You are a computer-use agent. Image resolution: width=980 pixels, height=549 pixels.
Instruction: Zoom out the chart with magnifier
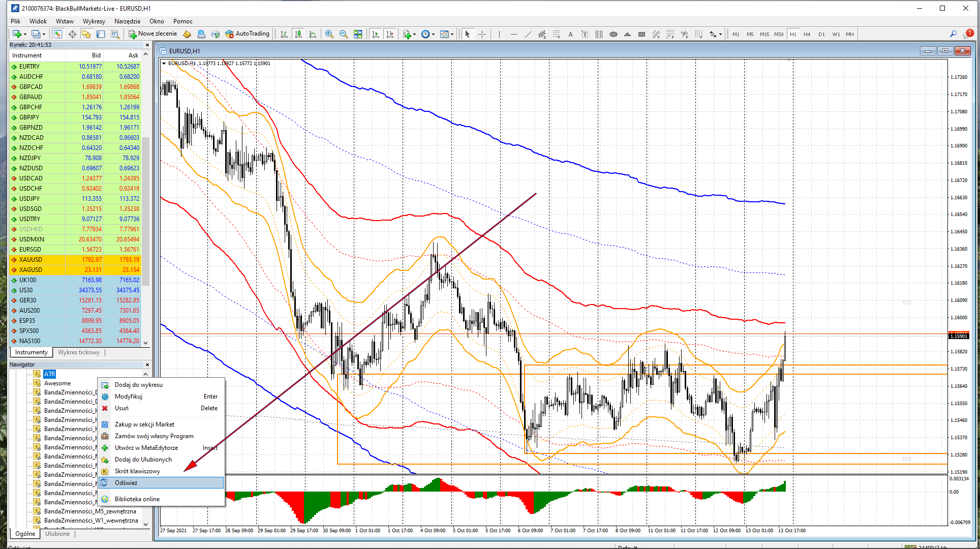tap(344, 34)
